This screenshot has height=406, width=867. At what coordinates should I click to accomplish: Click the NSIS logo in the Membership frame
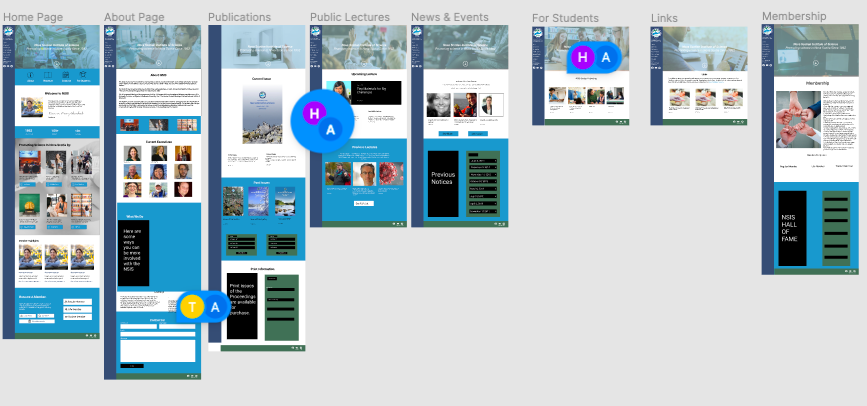click(x=767, y=35)
